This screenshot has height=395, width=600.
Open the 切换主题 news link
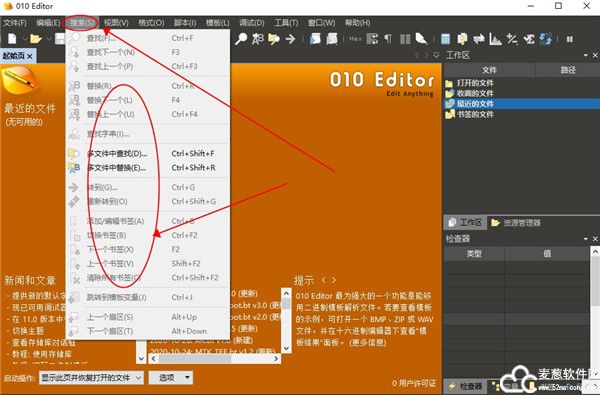click(x=28, y=330)
